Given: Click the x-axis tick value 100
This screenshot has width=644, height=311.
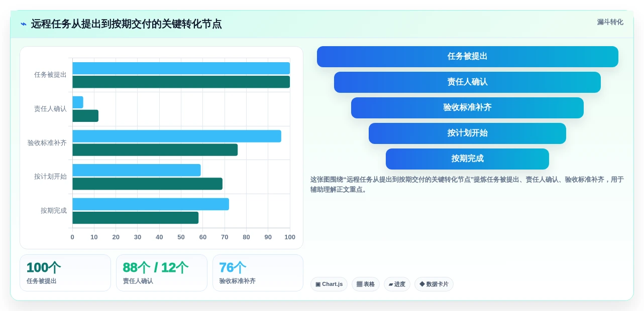Looking at the screenshot, I should [290, 237].
